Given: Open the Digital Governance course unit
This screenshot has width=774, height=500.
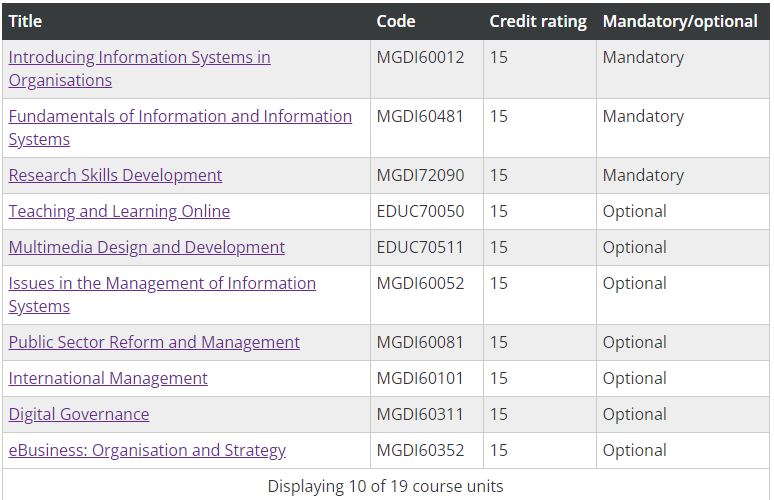Looking at the screenshot, I should (79, 414).
